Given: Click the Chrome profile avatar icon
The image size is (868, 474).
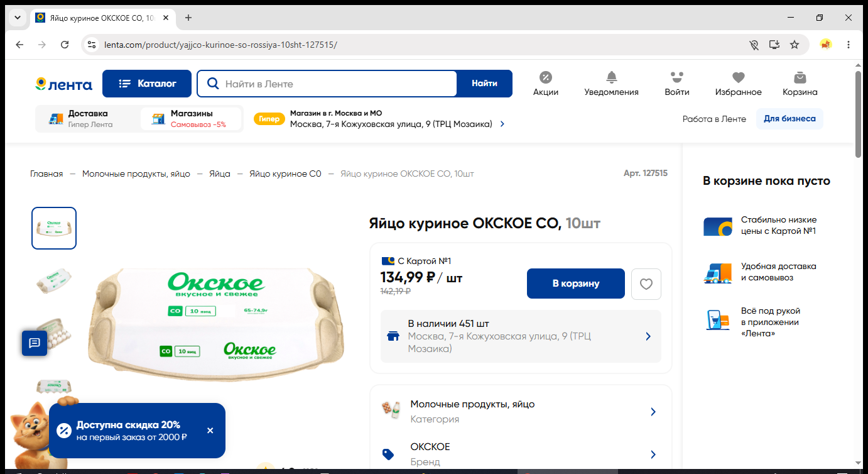Looking at the screenshot, I should click(x=826, y=45).
